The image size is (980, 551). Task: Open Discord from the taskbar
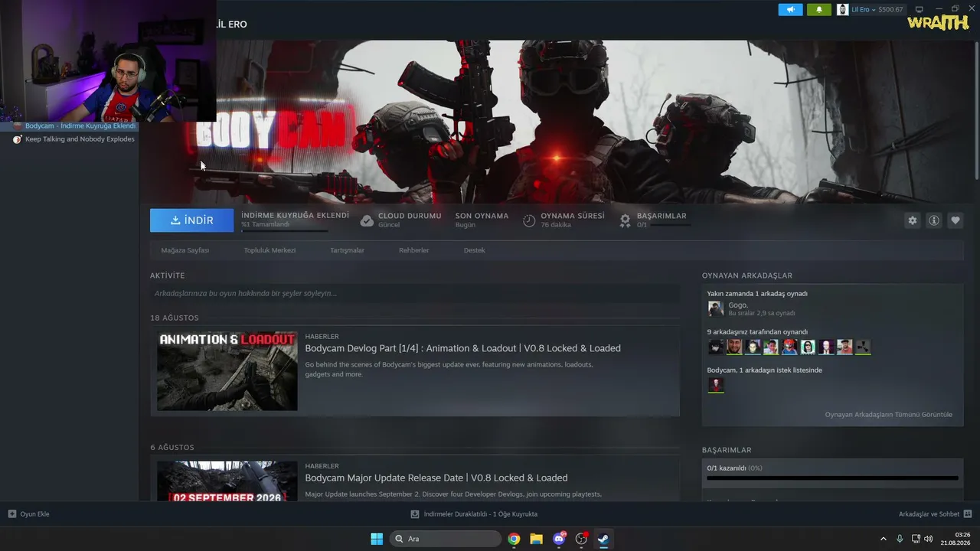coord(559,539)
